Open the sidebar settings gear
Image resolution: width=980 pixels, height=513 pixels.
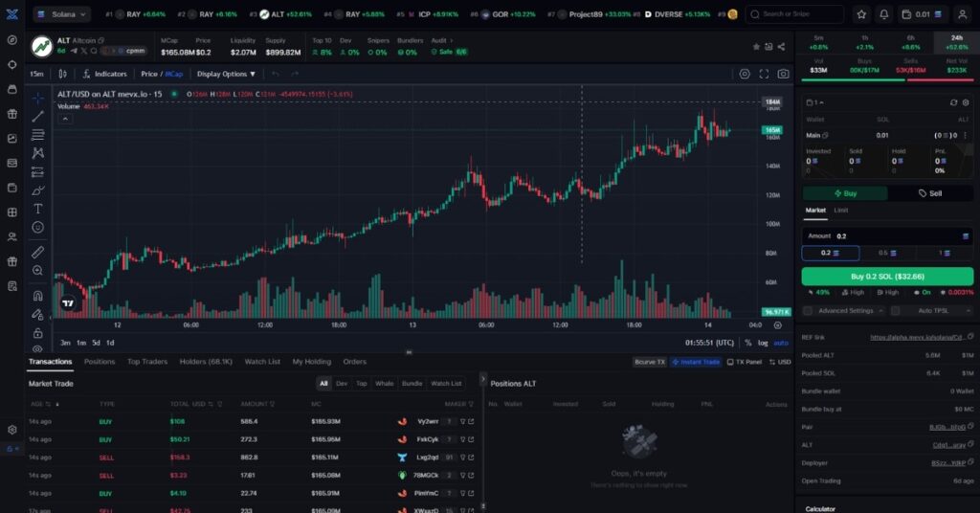tap(11, 430)
